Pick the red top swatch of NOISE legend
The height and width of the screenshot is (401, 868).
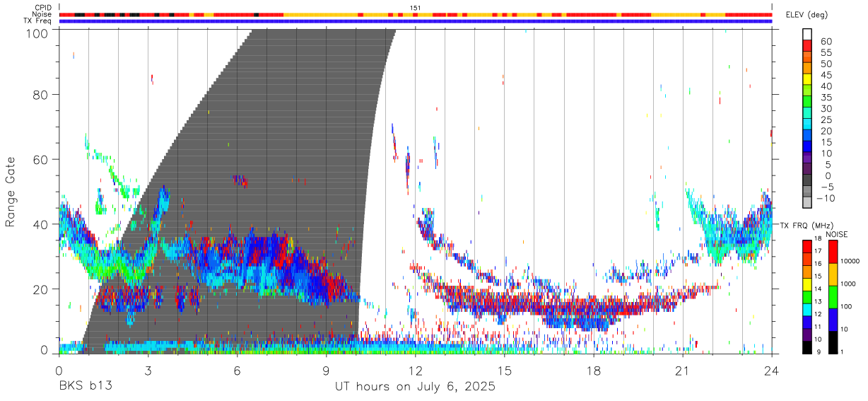click(x=833, y=252)
